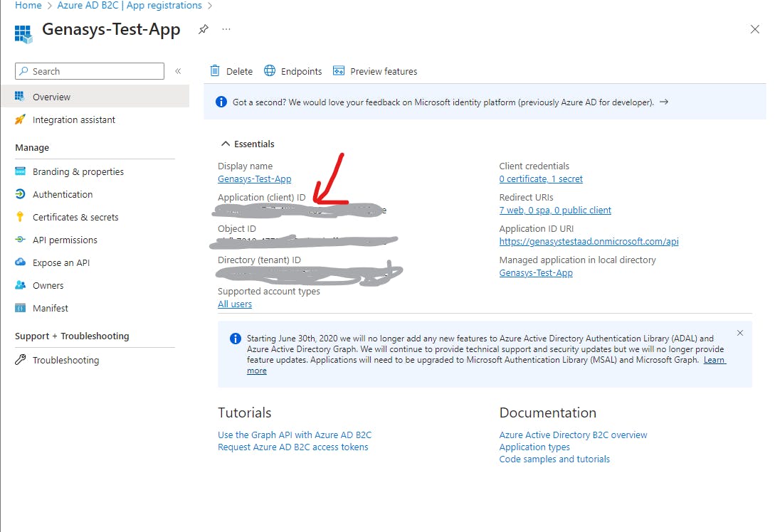Click the Integration assistant rocket icon
The image size is (775, 532).
[20, 119]
